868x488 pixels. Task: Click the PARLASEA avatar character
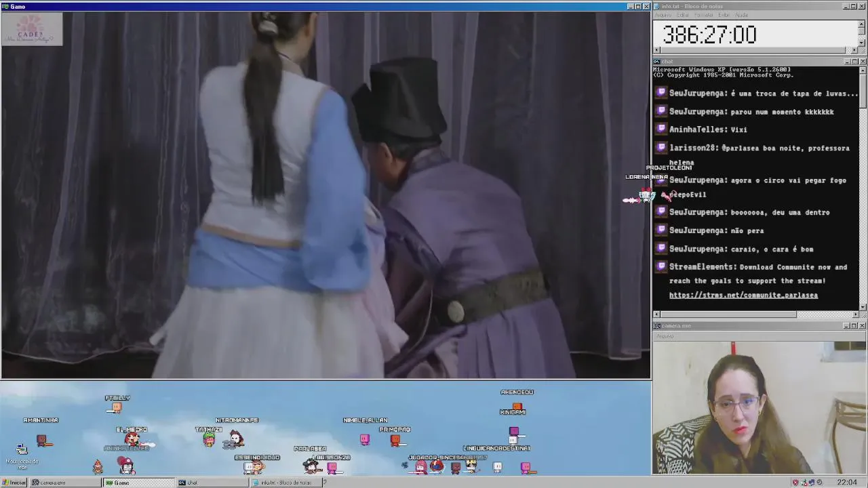(313, 466)
